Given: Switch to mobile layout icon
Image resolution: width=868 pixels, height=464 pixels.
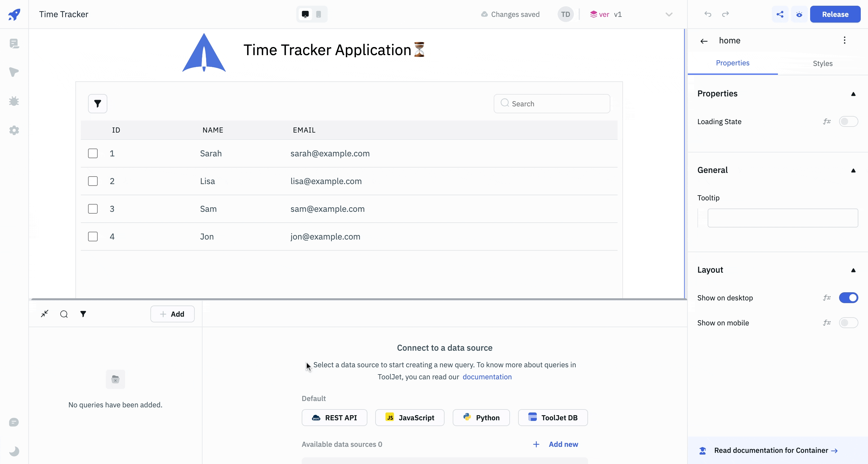Looking at the screenshot, I should click(319, 14).
